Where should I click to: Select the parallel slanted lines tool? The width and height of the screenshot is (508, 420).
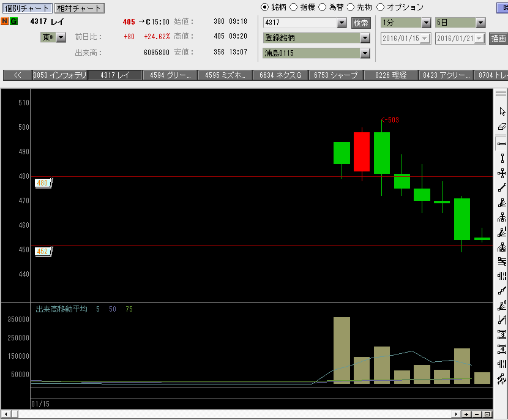coord(502,261)
